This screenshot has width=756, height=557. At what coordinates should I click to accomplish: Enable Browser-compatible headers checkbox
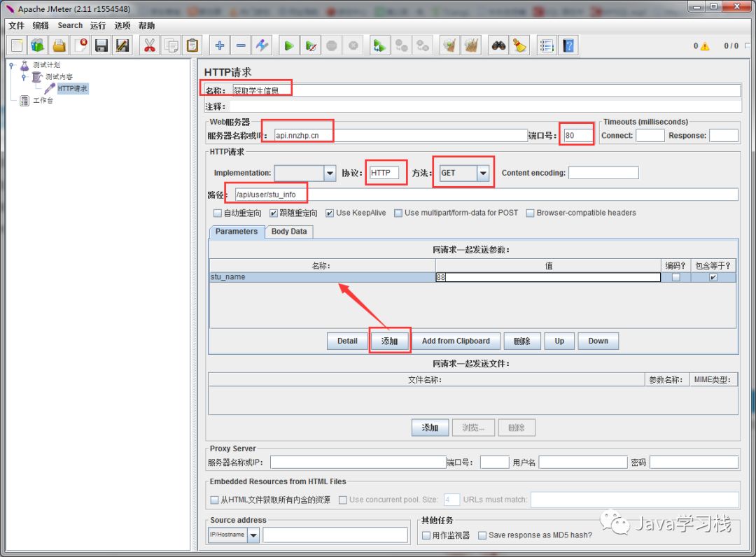[531, 213]
